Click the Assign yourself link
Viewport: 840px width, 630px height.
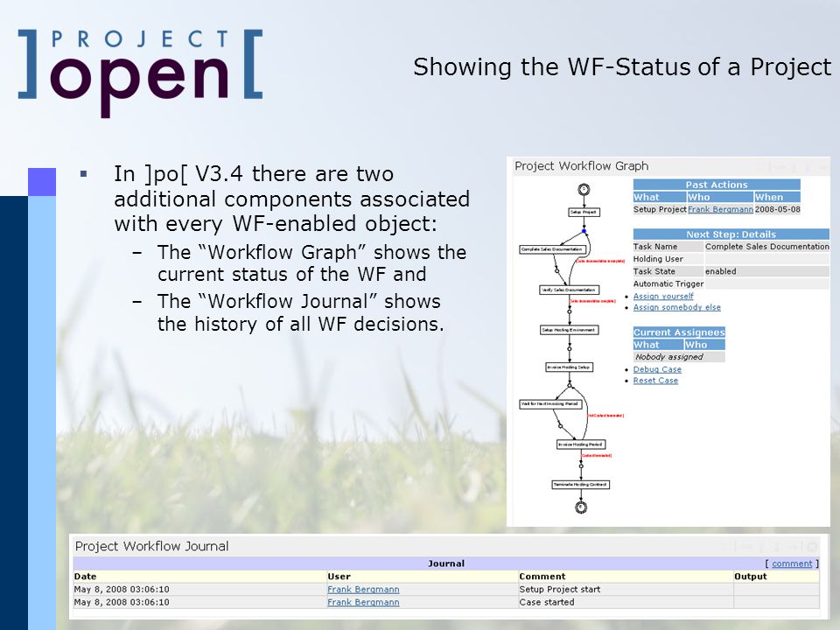pos(662,297)
